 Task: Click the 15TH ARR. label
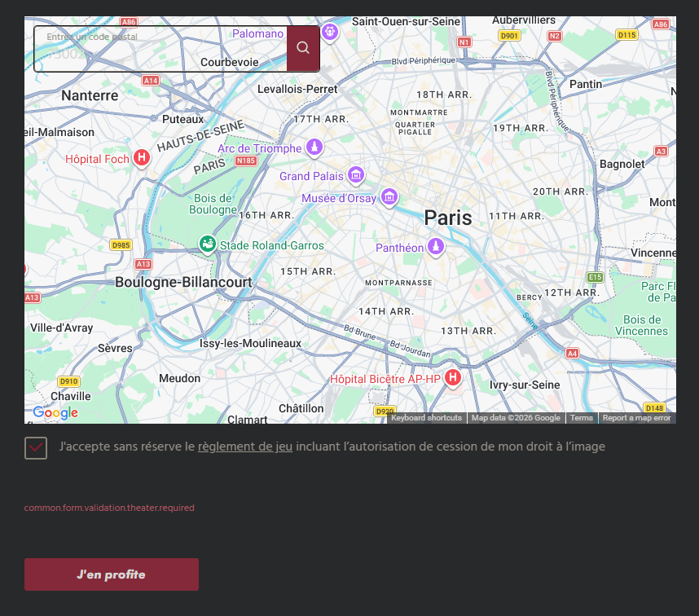(x=308, y=271)
